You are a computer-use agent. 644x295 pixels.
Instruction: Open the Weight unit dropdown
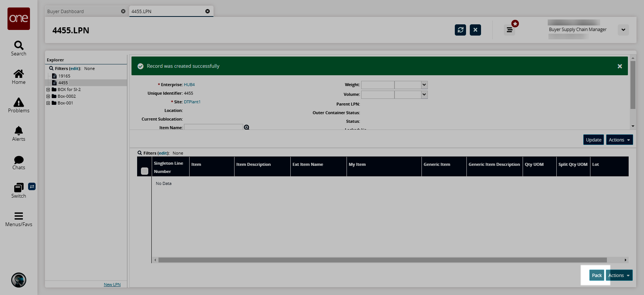coord(424,85)
